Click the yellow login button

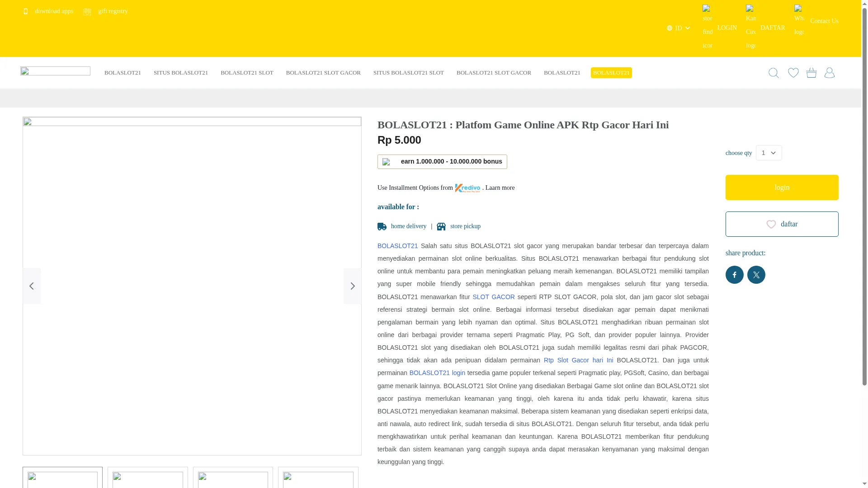click(x=782, y=188)
